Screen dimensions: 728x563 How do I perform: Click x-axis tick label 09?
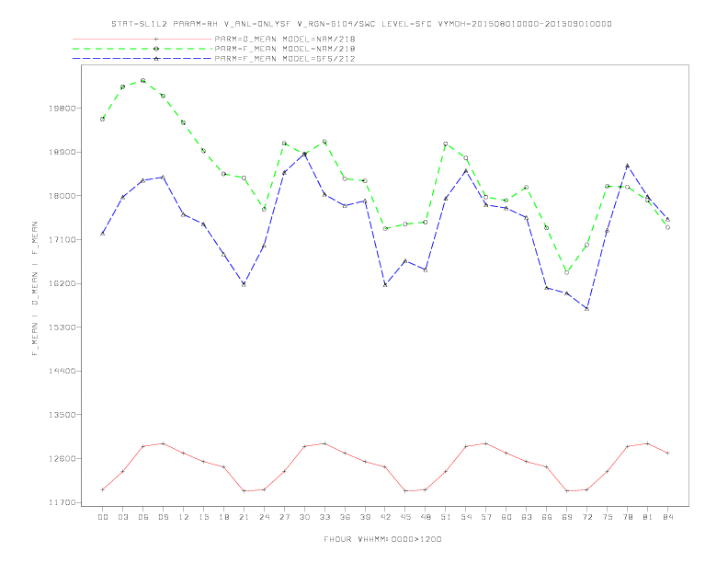pyautogui.click(x=163, y=517)
